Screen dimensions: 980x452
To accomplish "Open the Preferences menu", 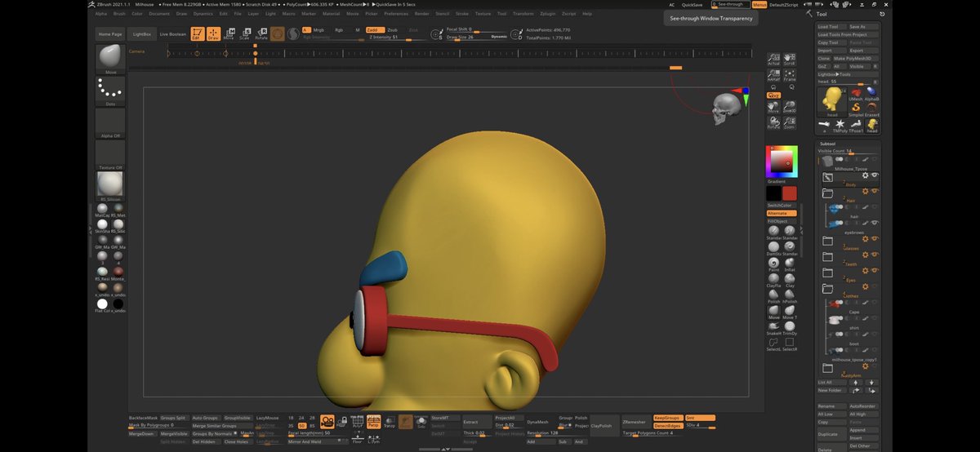I will 396,14.
